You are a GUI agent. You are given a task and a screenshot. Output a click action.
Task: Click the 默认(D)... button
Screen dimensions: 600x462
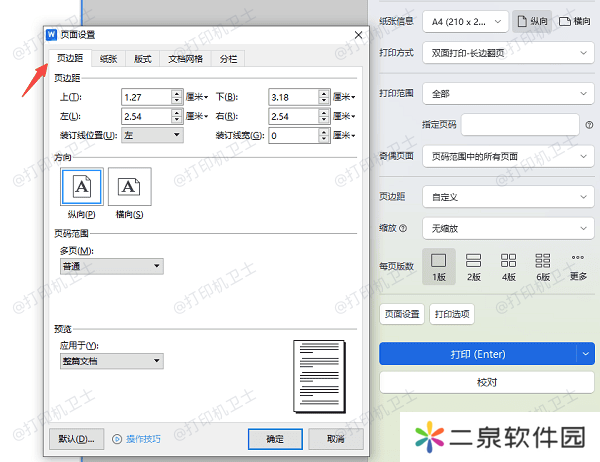click(77, 439)
